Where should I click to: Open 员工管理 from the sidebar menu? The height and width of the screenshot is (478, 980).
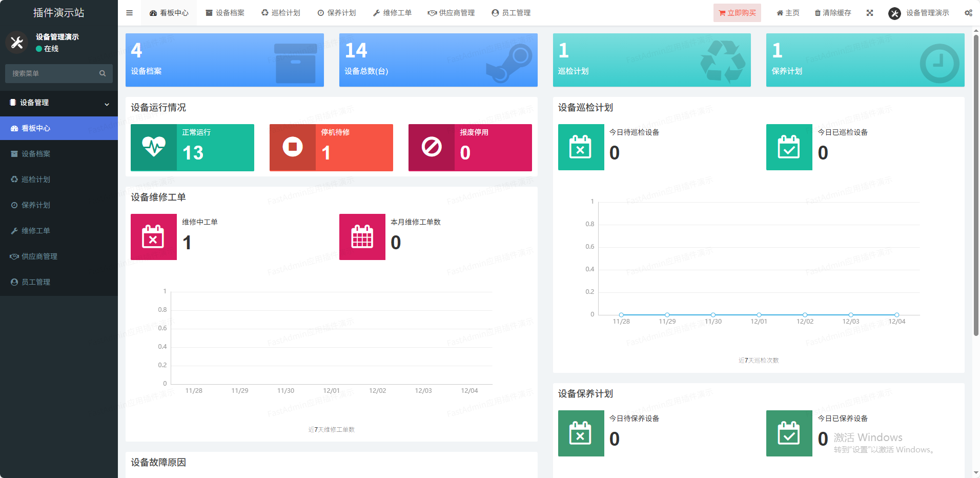(36, 282)
